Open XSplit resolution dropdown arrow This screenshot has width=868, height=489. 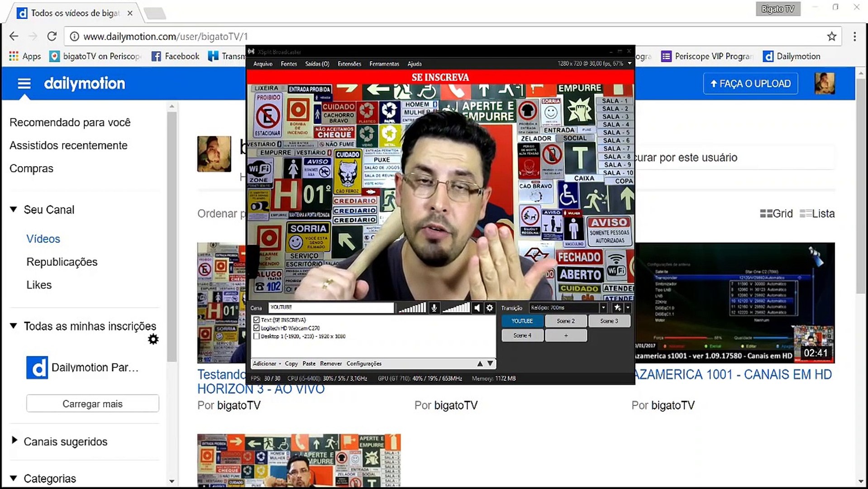coord(630,63)
